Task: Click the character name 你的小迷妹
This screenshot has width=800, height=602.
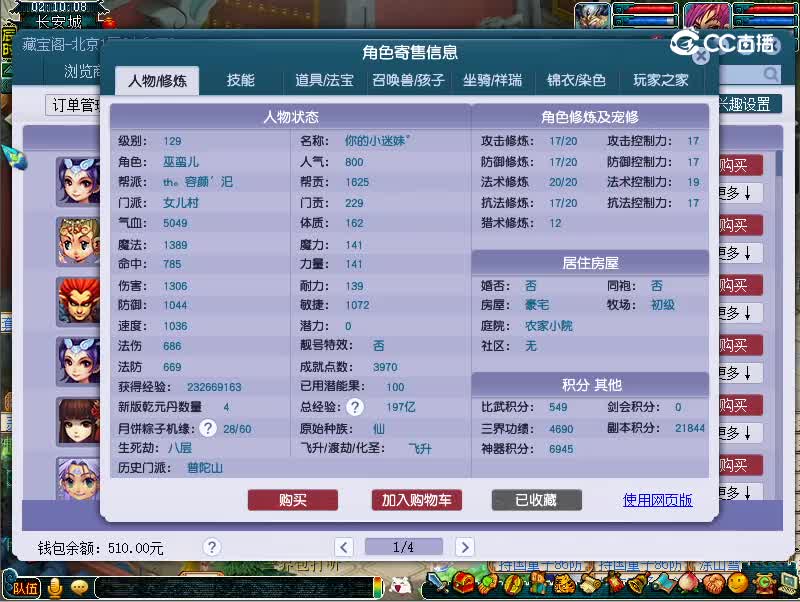Action: point(377,141)
